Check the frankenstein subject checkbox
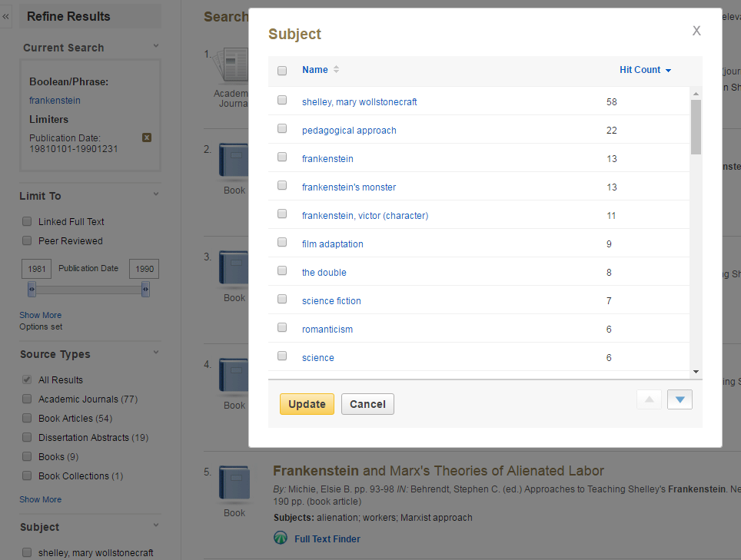 tap(282, 157)
